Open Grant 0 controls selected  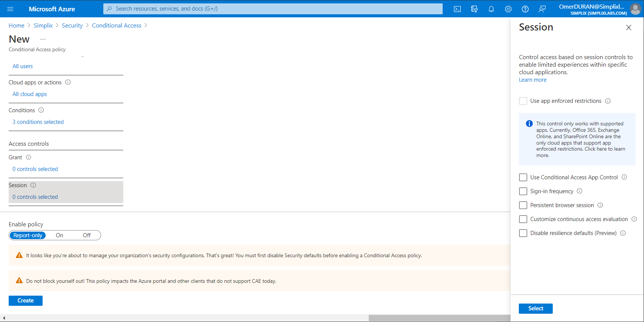coord(35,169)
